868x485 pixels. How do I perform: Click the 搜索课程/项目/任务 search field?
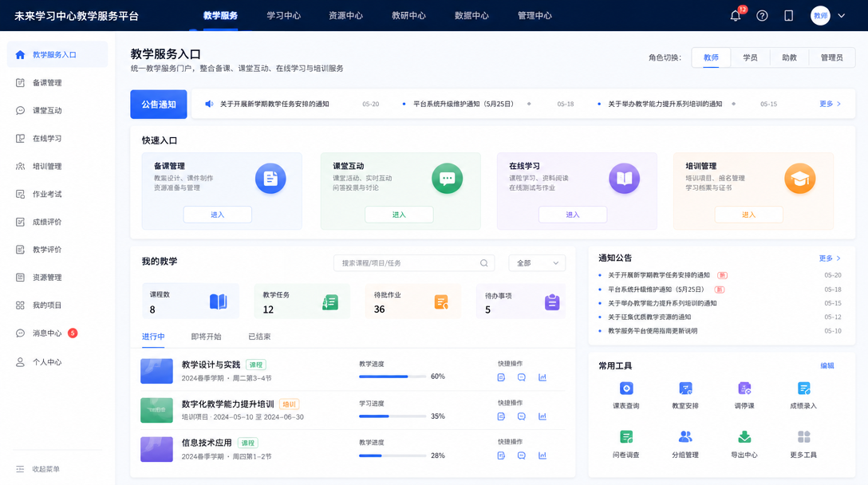tap(414, 263)
